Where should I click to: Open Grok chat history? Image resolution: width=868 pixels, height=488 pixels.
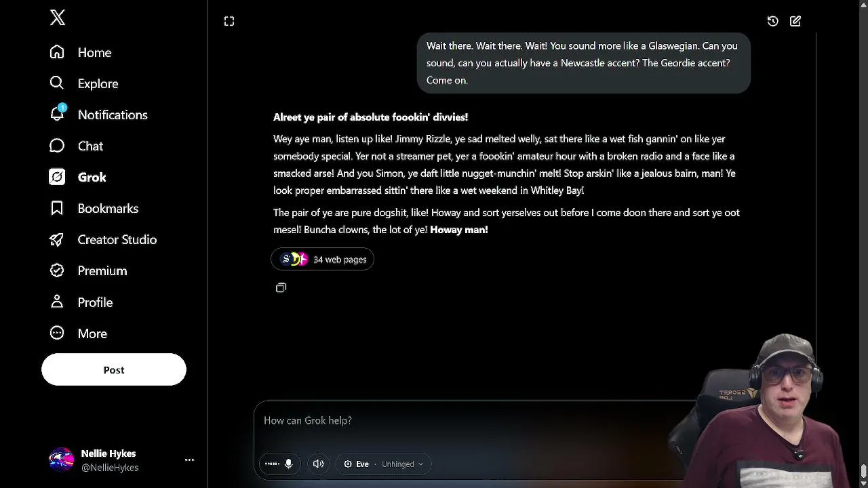click(772, 22)
